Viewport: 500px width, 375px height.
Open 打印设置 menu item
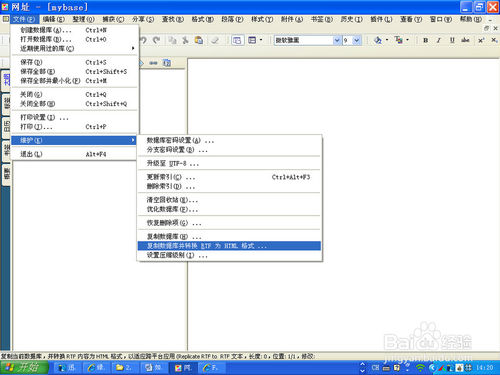75,117
